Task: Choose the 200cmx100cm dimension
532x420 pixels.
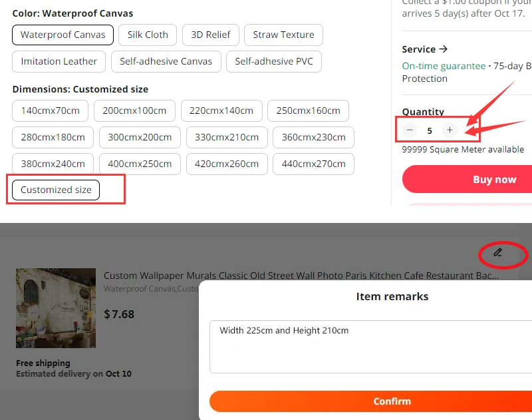Action: point(134,110)
